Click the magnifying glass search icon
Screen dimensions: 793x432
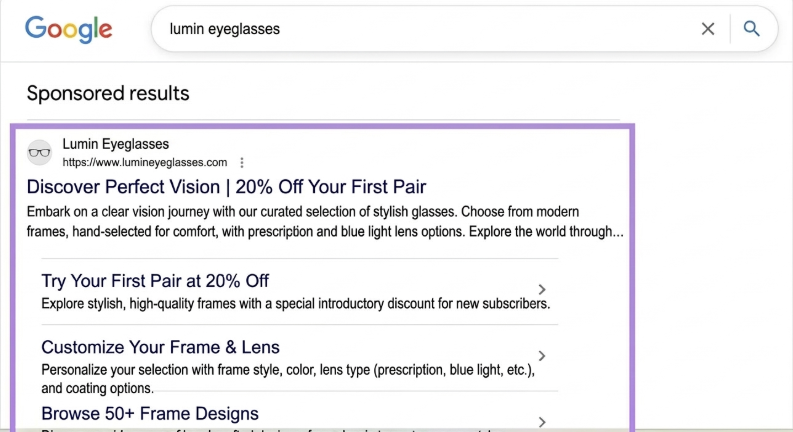pyautogui.click(x=752, y=29)
